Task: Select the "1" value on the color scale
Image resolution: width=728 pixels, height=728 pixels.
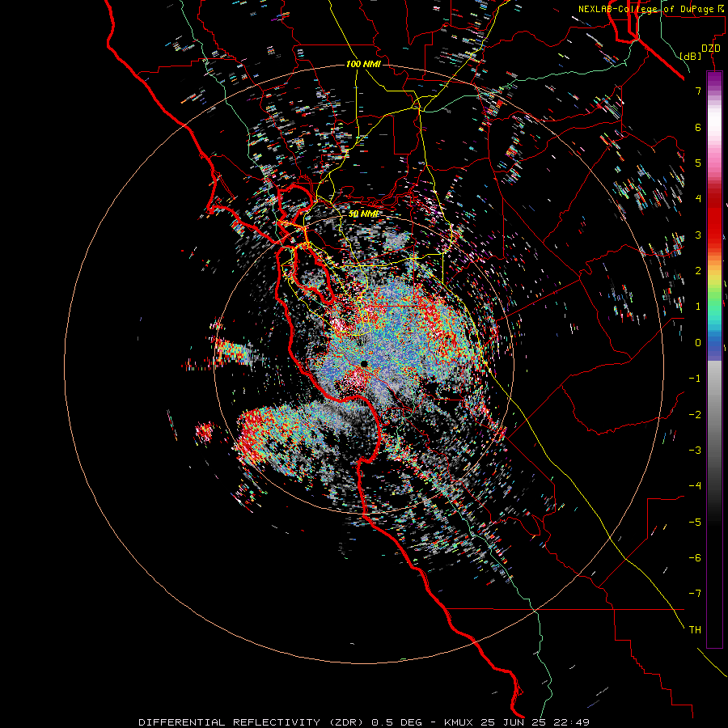Action: 698,307
